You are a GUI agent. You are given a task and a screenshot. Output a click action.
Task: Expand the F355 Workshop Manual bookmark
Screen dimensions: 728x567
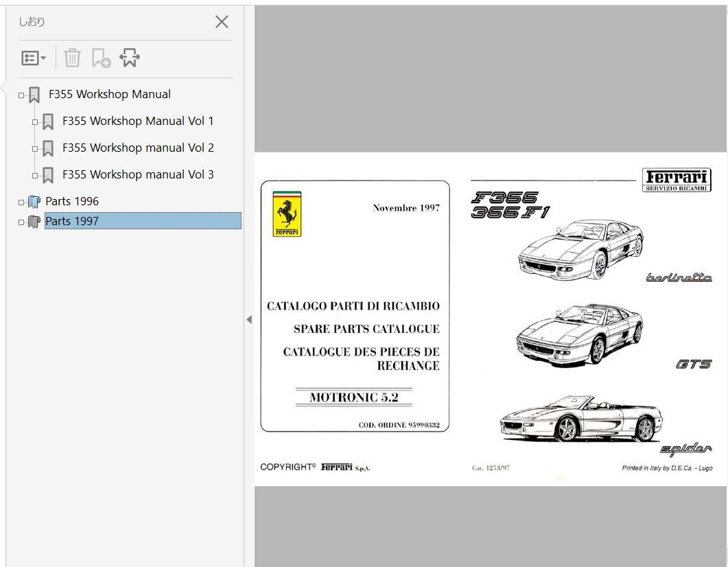pyautogui.click(x=21, y=95)
